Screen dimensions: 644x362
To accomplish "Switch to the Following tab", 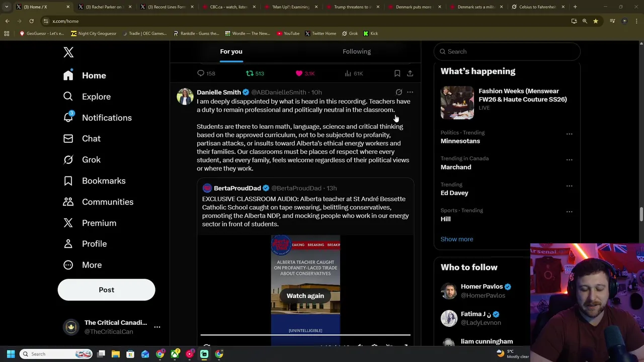I will click(357, 51).
